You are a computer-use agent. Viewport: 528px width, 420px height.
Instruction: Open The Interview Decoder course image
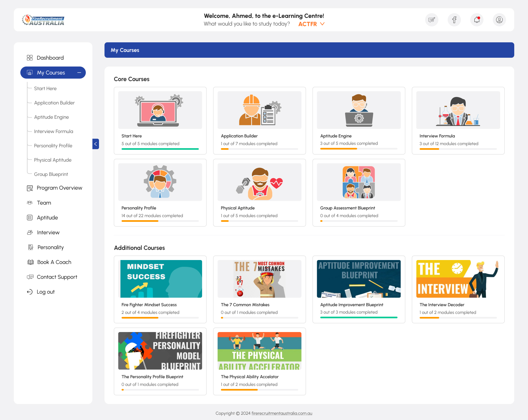pyautogui.click(x=458, y=279)
